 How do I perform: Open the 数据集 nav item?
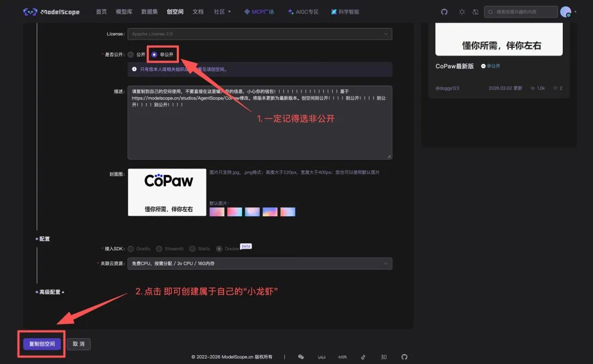click(149, 12)
